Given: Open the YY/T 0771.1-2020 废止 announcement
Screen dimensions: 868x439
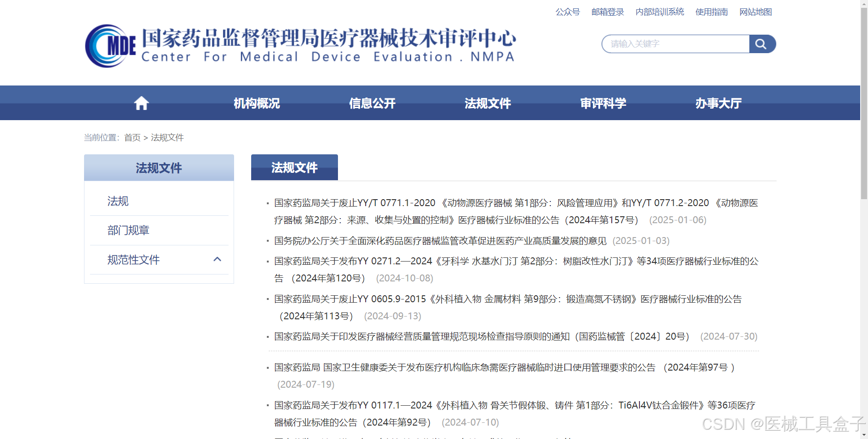Looking at the screenshot, I should coord(516,212).
